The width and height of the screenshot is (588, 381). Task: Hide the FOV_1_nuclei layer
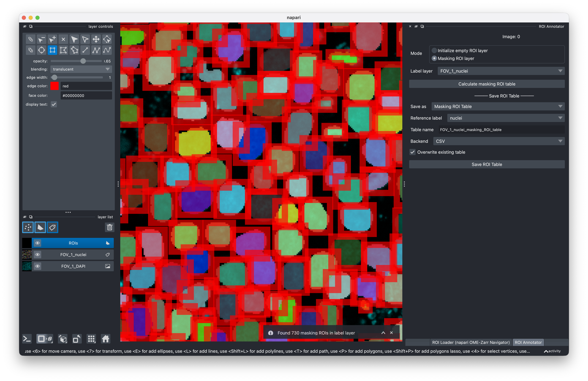[37, 255]
